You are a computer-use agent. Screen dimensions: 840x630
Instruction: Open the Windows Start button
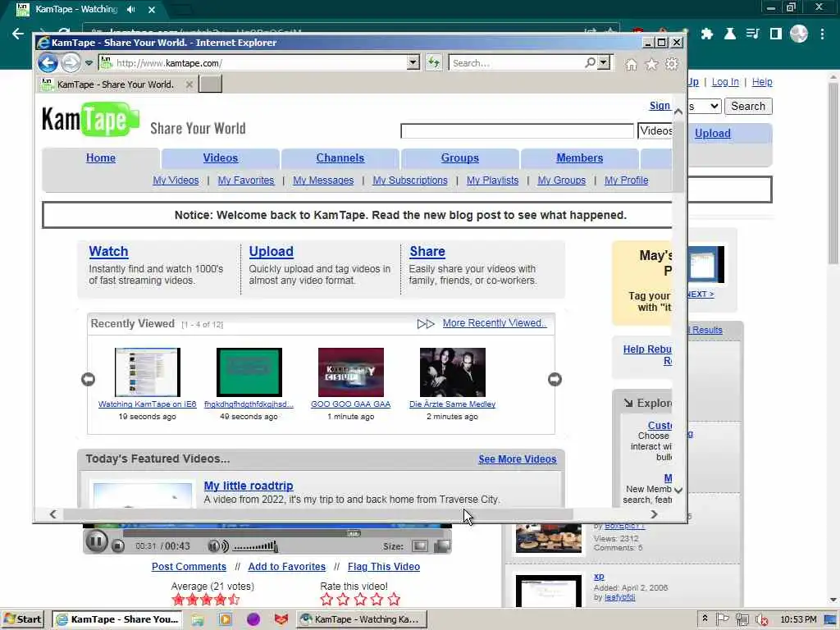click(23, 619)
